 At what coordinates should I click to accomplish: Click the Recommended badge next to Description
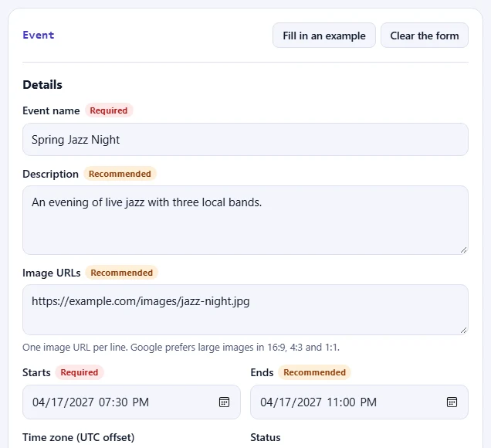[120, 174]
